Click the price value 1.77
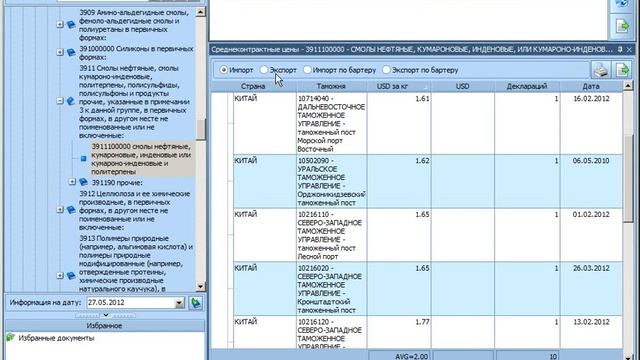 click(422, 322)
